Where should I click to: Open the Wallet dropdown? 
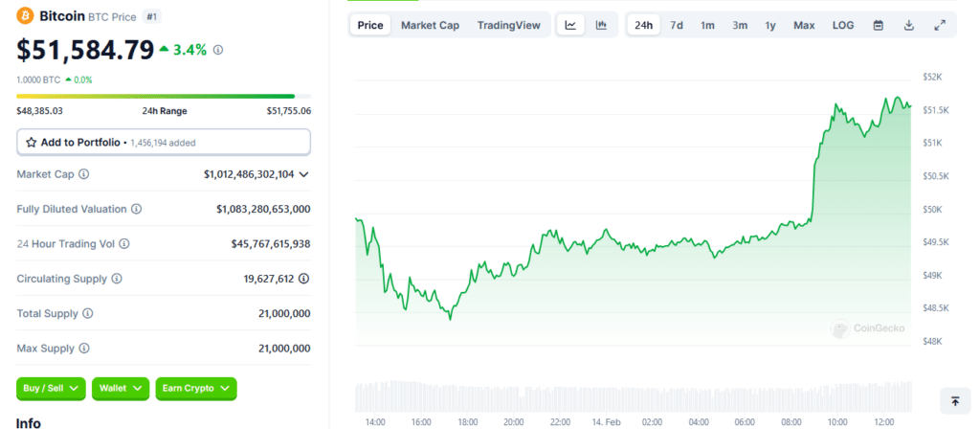121,389
